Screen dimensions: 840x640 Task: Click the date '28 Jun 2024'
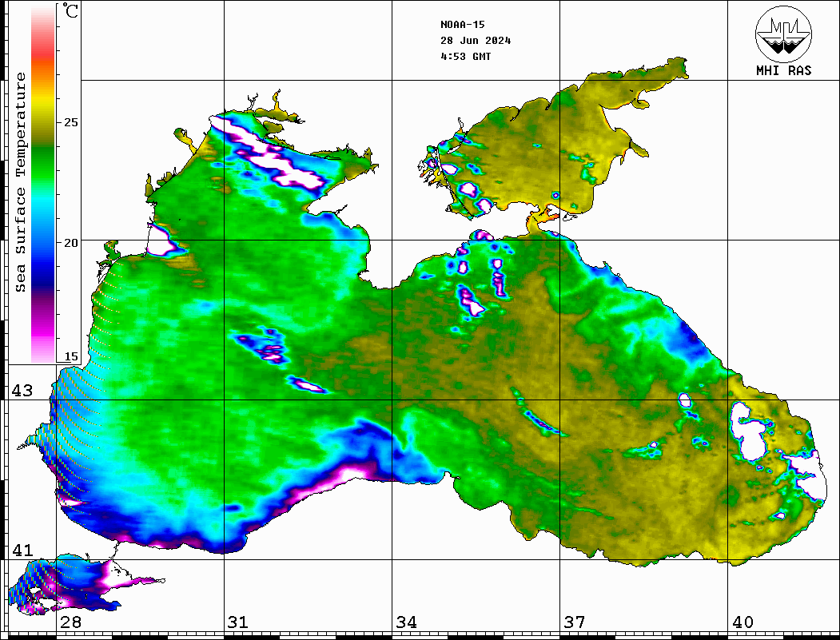(476, 41)
